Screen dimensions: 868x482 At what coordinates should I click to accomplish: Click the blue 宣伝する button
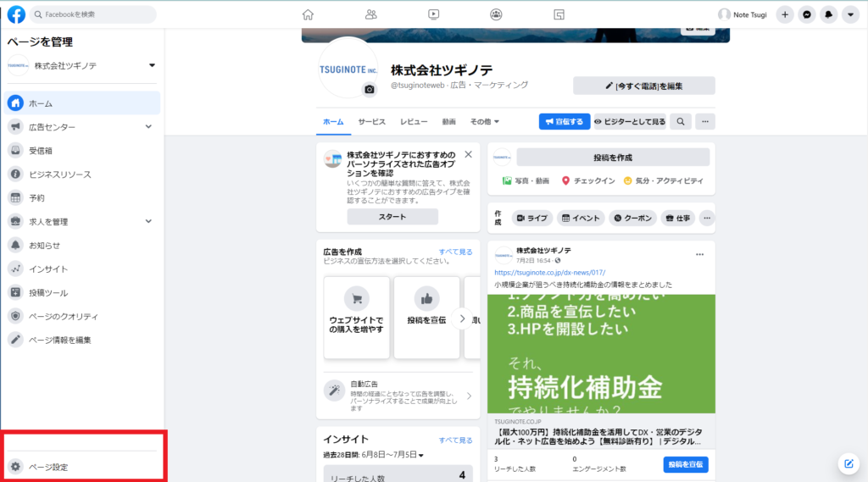point(564,122)
